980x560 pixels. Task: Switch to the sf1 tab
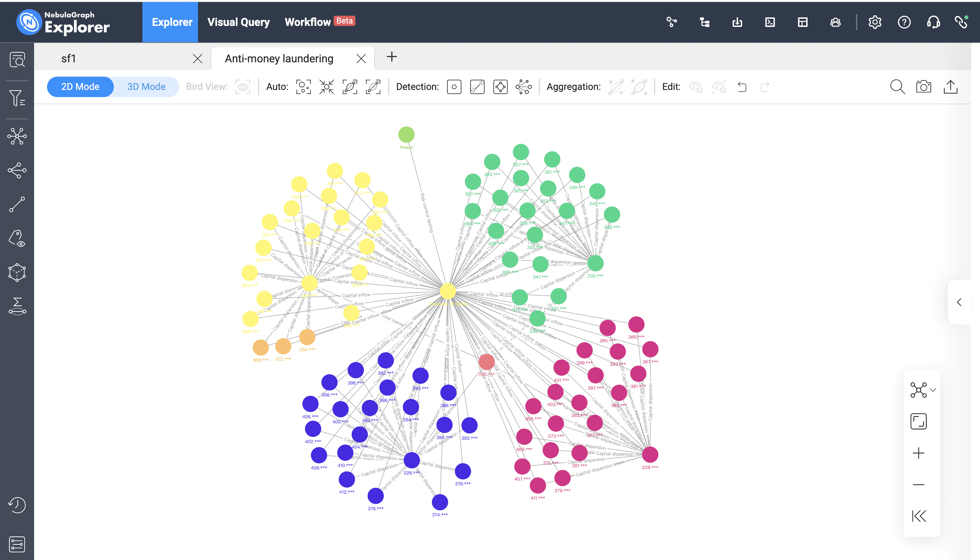[69, 59]
